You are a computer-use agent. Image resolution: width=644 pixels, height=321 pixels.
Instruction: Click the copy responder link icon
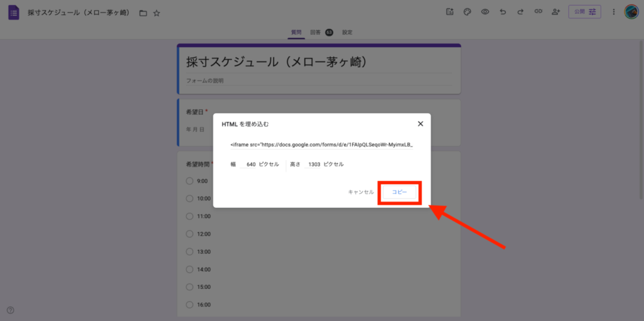point(538,12)
